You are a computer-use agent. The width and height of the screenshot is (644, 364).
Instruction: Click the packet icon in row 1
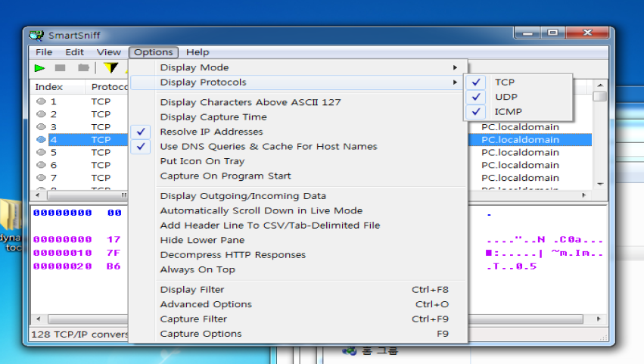pyautogui.click(x=41, y=101)
